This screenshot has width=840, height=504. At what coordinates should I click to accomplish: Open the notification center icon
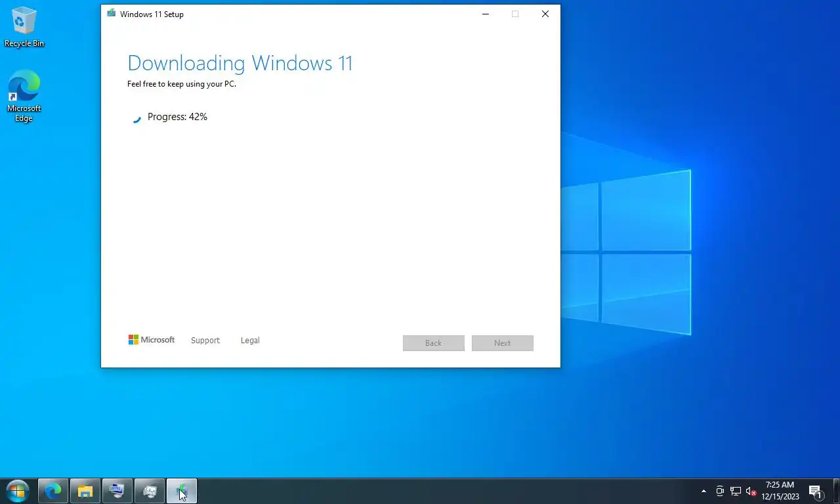click(816, 491)
